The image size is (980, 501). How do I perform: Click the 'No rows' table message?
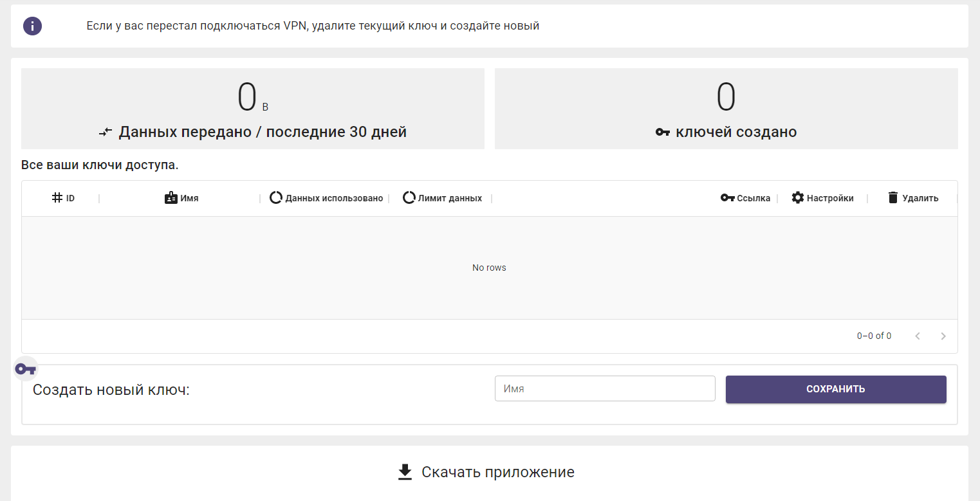pos(489,268)
